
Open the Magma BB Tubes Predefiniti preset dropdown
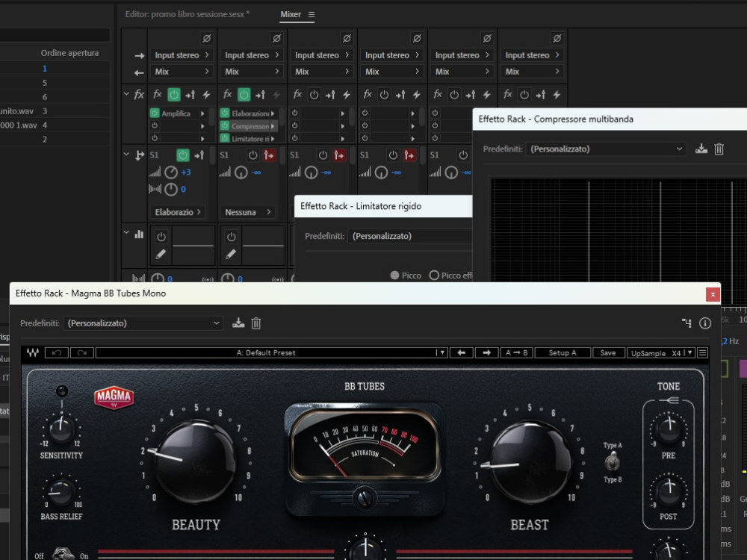pyautogui.click(x=143, y=323)
